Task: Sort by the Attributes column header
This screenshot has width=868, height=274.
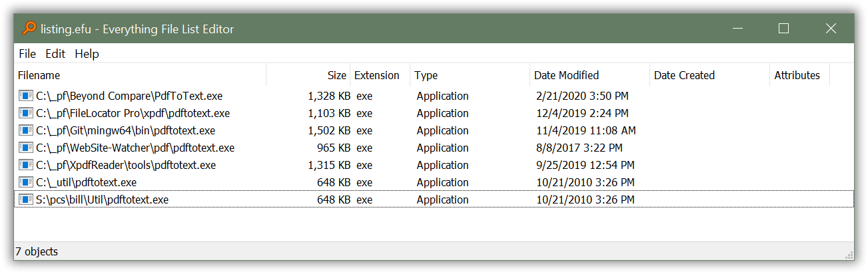Action: 799,75
